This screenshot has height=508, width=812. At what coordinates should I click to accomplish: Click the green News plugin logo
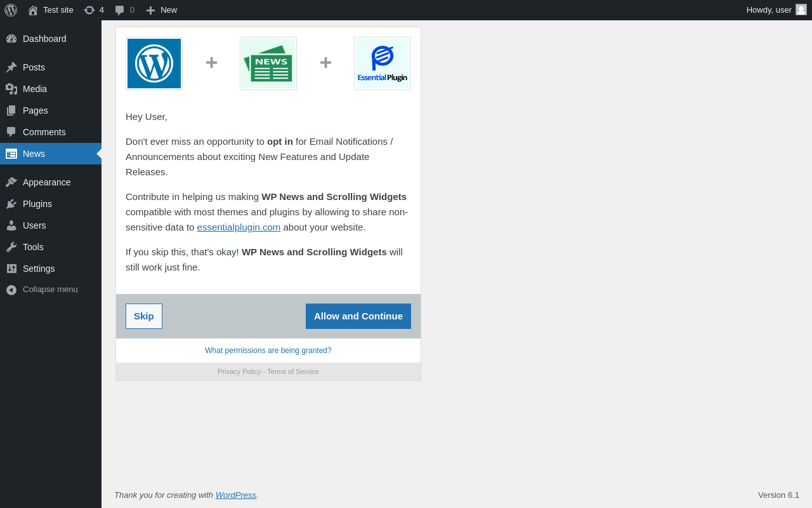point(268,63)
